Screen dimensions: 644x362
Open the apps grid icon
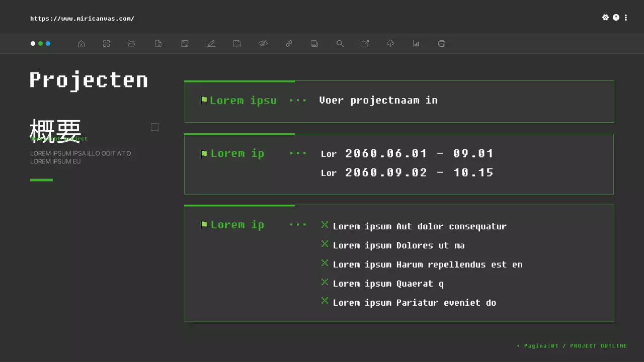pyautogui.click(x=106, y=44)
